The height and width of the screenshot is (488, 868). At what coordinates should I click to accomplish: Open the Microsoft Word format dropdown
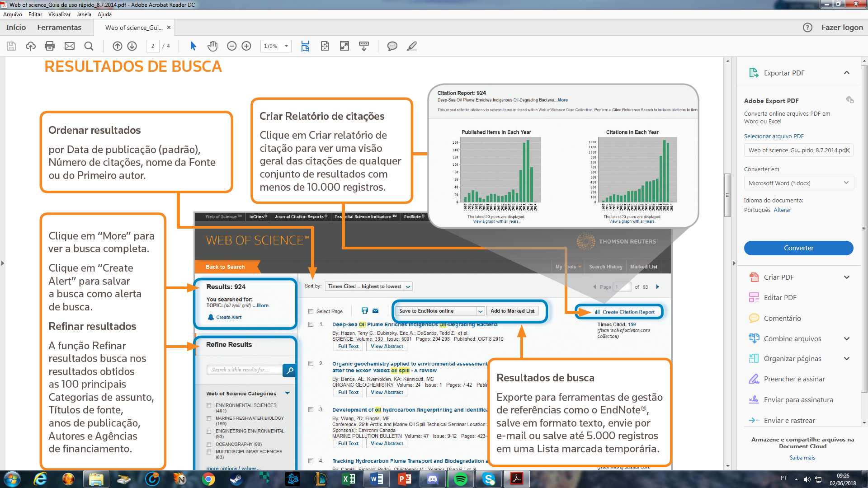tap(798, 183)
